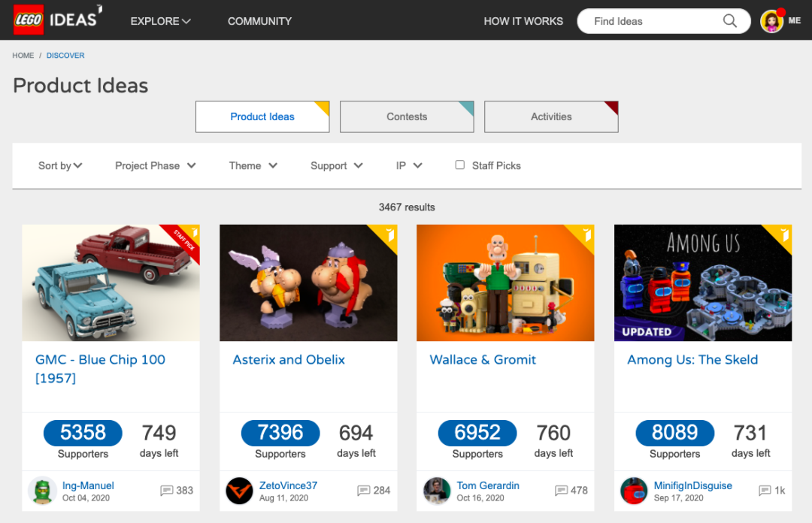Click the 'Product Ideas' page heading
This screenshot has height=523, width=812.
[80, 86]
